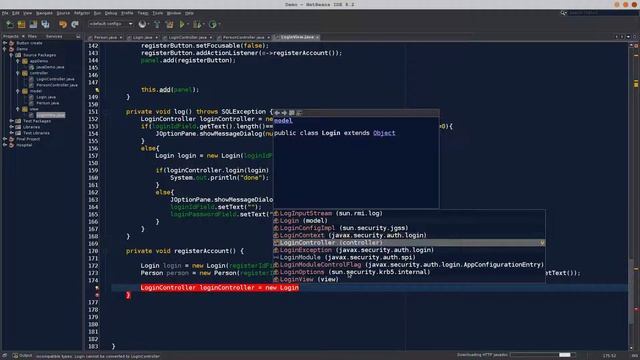Image resolution: width=640 pixels, height=360 pixels.
Task: Select LoginController.java in project tree
Action: pyautogui.click(x=55, y=79)
